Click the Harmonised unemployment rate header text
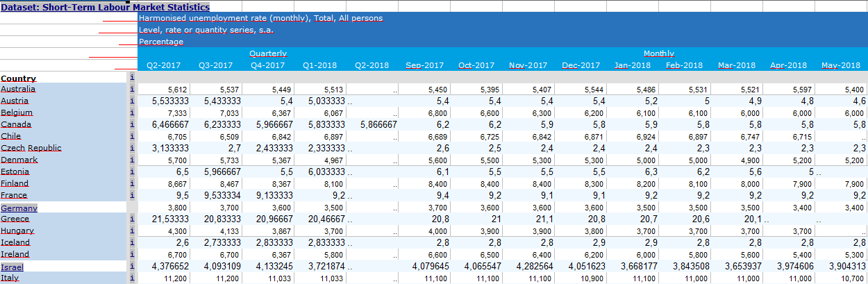868x284 pixels. tap(260, 18)
